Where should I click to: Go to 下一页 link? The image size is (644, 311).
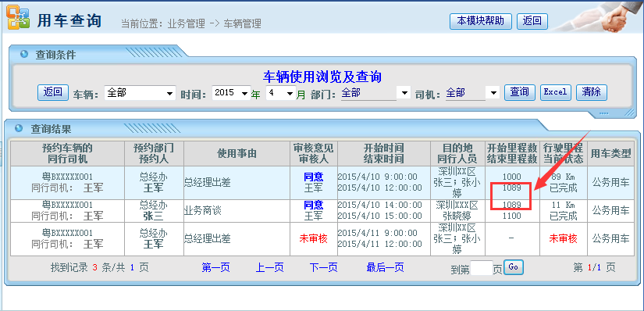click(324, 268)
